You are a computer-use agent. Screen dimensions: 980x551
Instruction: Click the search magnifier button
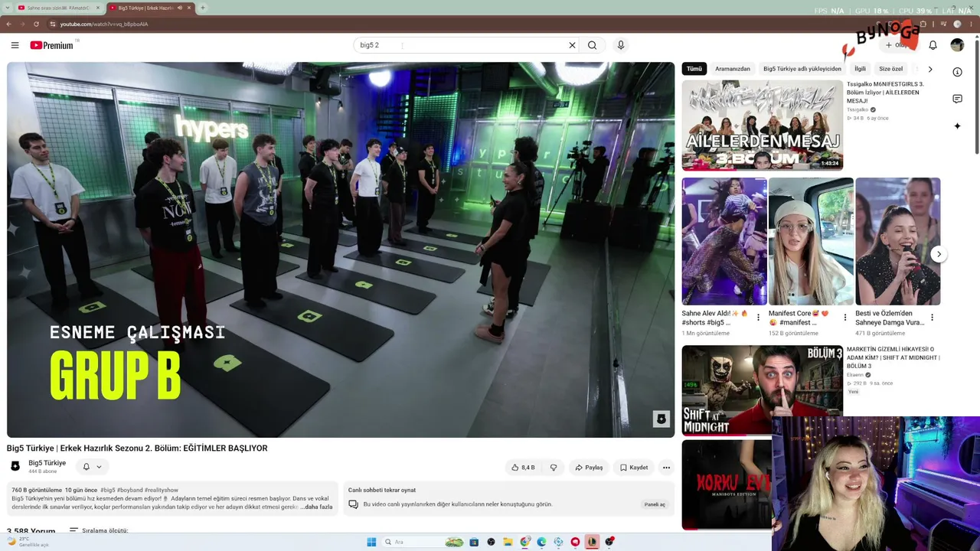tap(592, 45)
